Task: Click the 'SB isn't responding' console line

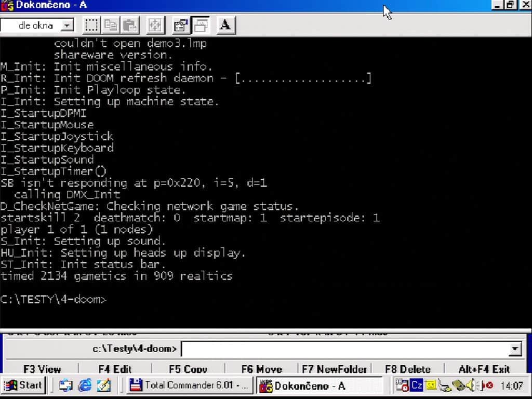Action: click(134, 183)
